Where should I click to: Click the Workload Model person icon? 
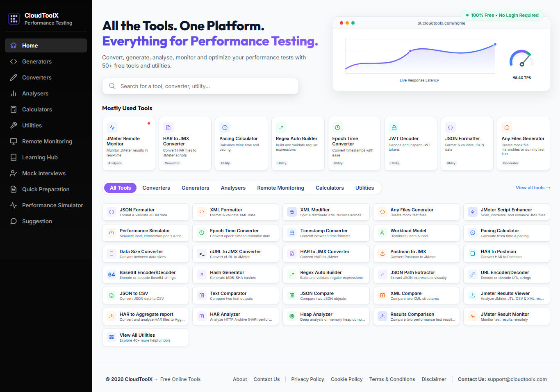[x=382, y=233]
